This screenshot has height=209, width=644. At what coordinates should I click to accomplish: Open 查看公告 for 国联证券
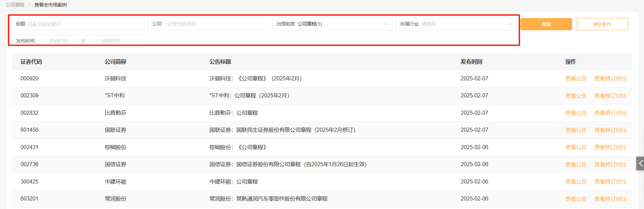pyautogui.click(x=576, y=130)
